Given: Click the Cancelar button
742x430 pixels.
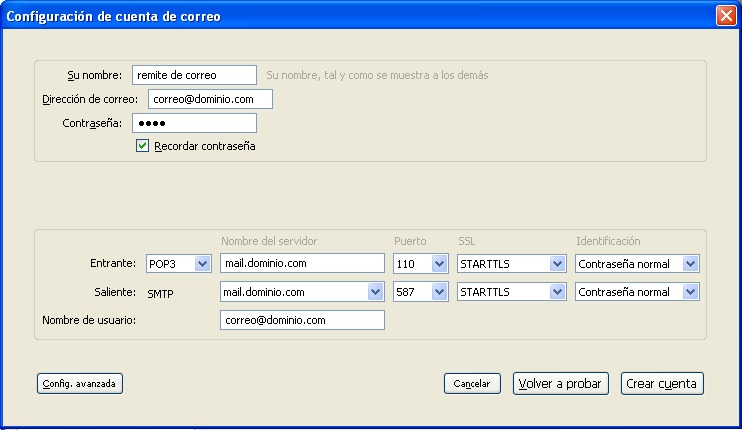Looking at the screenshot, I should coord(472,384).
